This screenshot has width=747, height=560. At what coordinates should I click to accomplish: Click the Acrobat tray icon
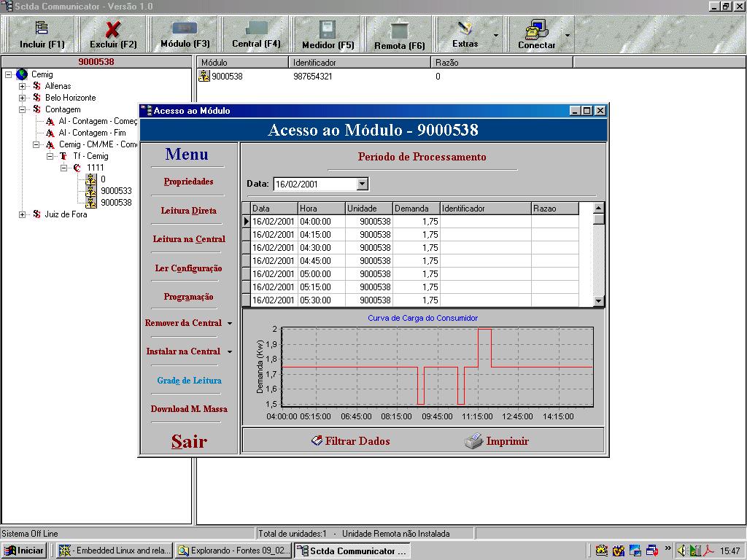(x=708, y=551)
